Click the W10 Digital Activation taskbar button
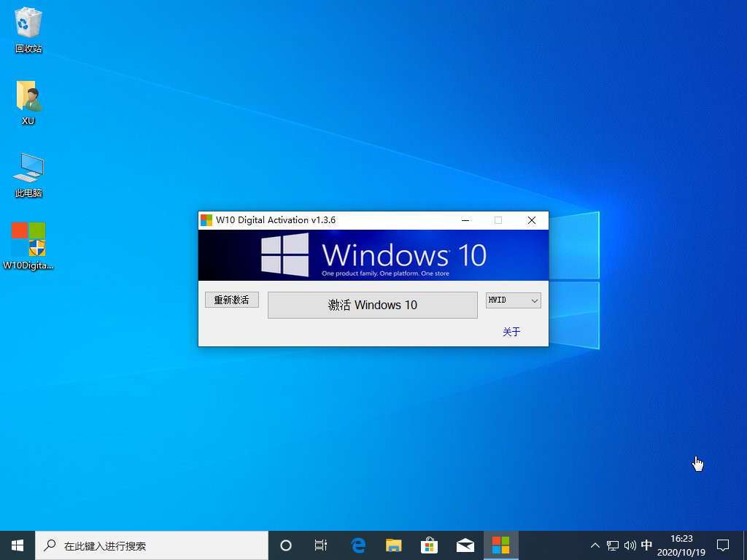The image size is (747, 560). point(501,545)
